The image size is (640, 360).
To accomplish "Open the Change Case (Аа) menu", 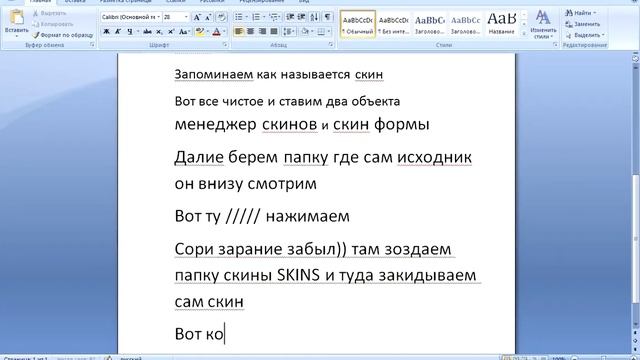I will [184, 31].
